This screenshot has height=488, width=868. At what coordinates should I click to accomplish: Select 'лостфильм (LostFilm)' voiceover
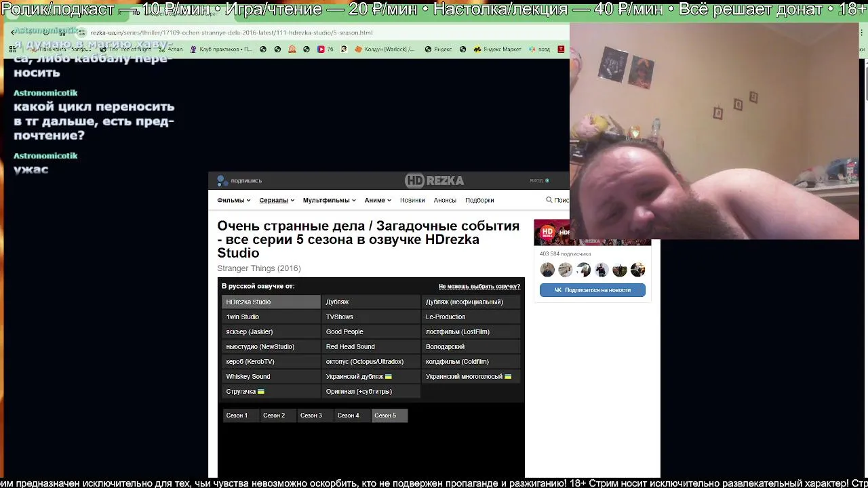point(471,331)
